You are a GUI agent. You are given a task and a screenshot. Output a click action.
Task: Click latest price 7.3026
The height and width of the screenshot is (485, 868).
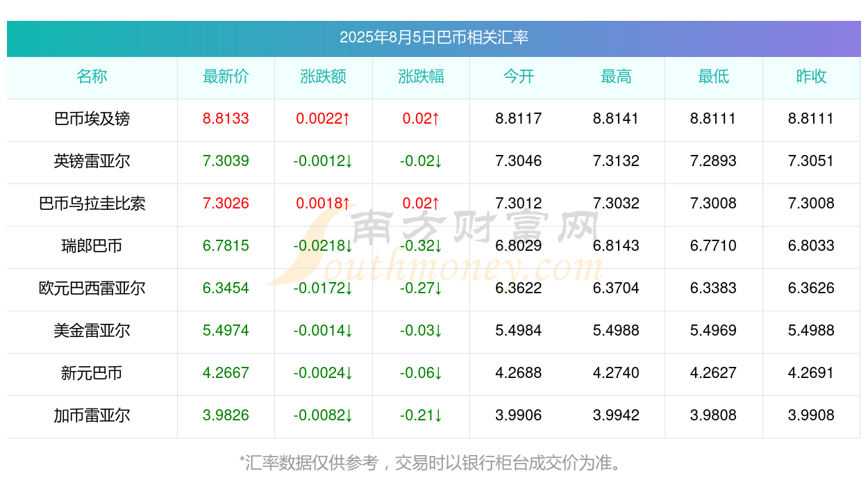(226, 204)
